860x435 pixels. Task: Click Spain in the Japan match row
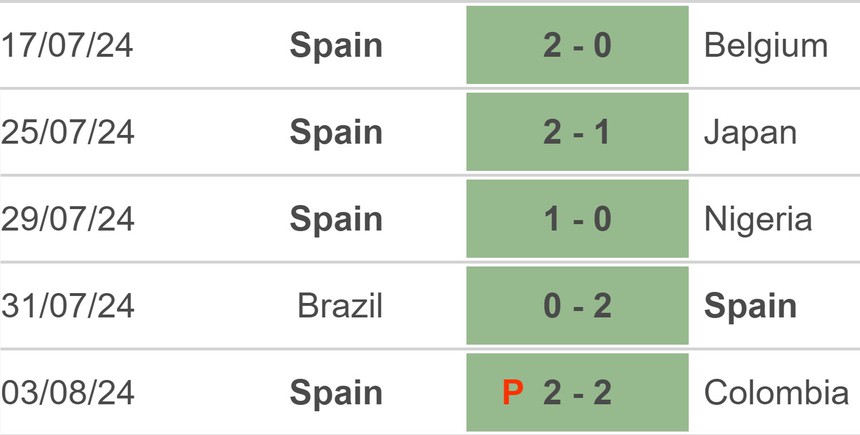click(336, 132)
